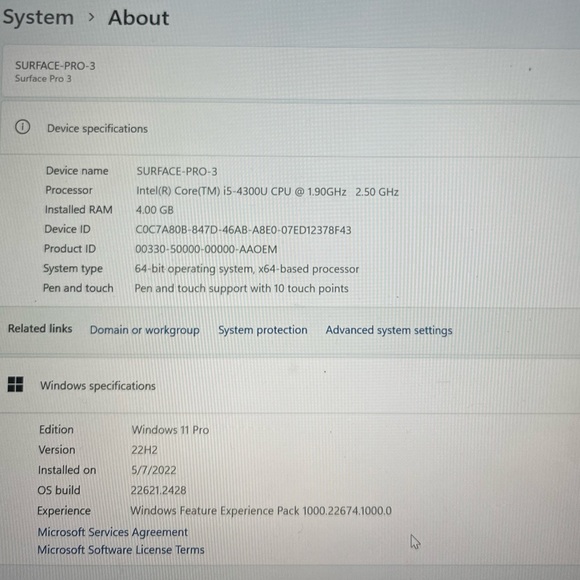Select Windows Feature Experience Pack value
This screenshot has height=580, width=580.
pyautogui.click(x=261, y=510)
